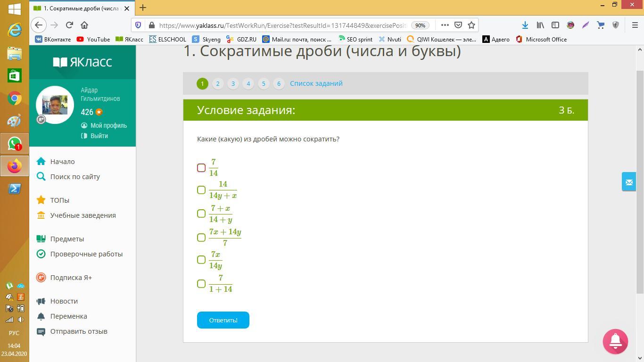The width and height of the screenshot is (644, 362).
Task: View site security lock information
Action: 151,25
